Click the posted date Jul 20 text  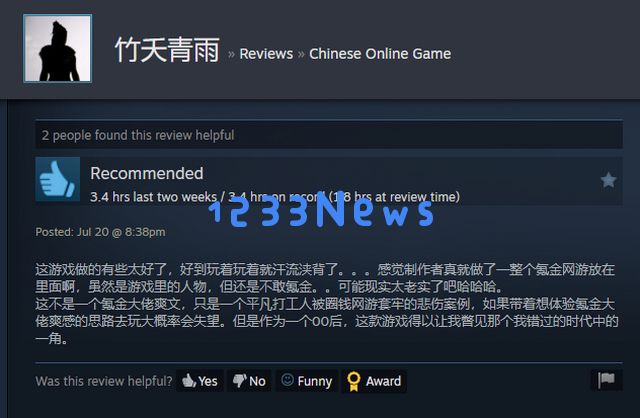[100, 232]
